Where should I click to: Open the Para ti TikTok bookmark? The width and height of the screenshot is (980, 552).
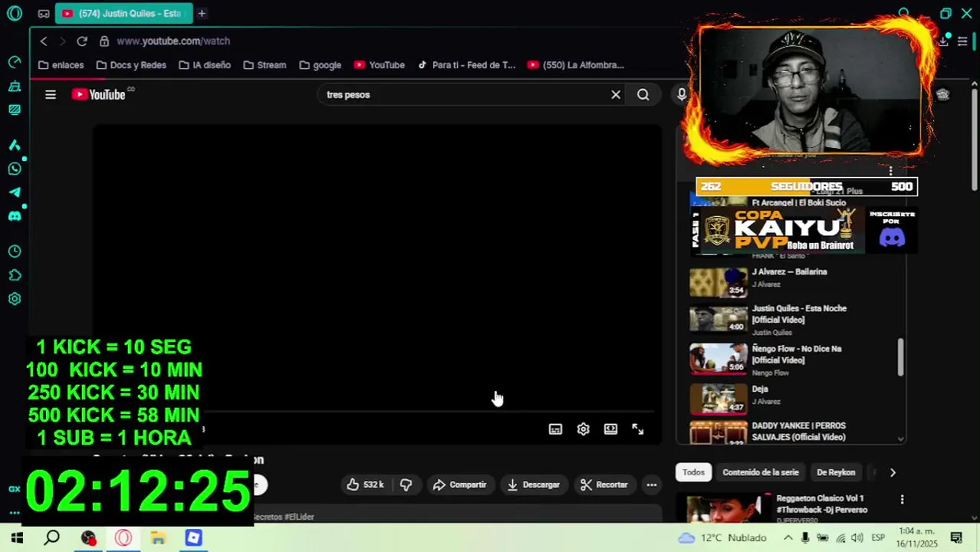tap(466, 65)
